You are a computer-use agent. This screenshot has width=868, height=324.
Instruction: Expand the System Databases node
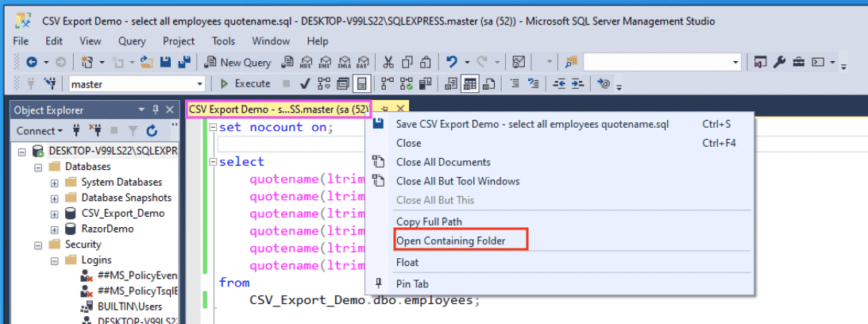54,183
